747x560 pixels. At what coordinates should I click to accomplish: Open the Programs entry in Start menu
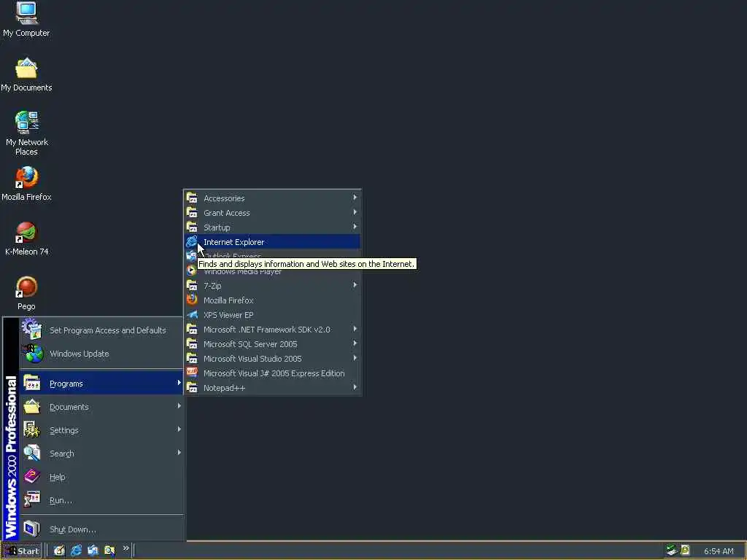101,384
